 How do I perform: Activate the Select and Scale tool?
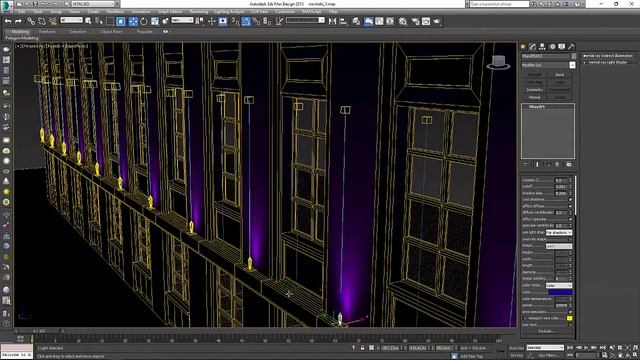155,21
